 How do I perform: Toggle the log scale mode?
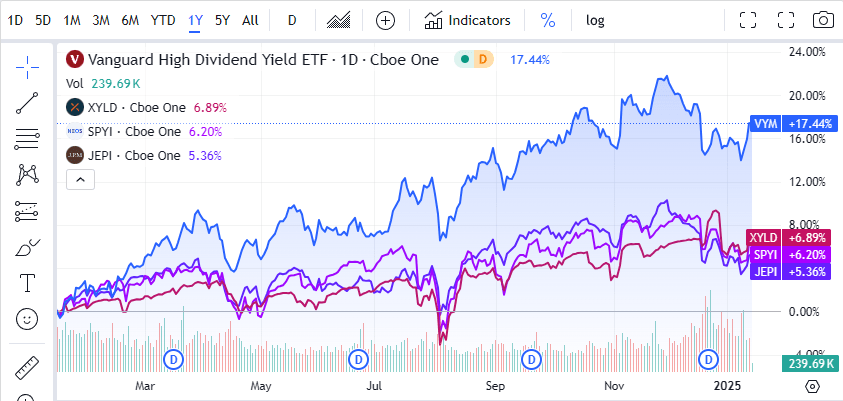point(595,20)
